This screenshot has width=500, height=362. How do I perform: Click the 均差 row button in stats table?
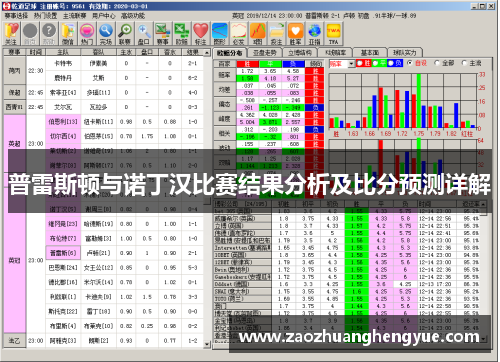click(x=224, y=89)
